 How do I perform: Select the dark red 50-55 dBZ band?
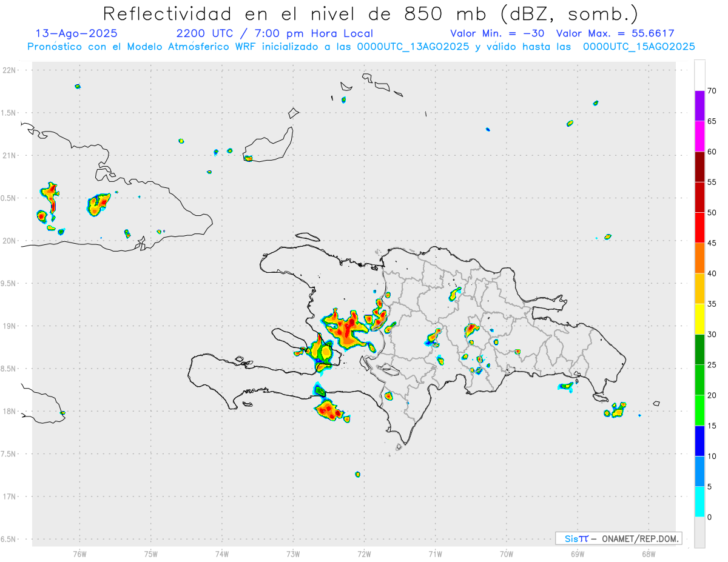coord(699,197)
